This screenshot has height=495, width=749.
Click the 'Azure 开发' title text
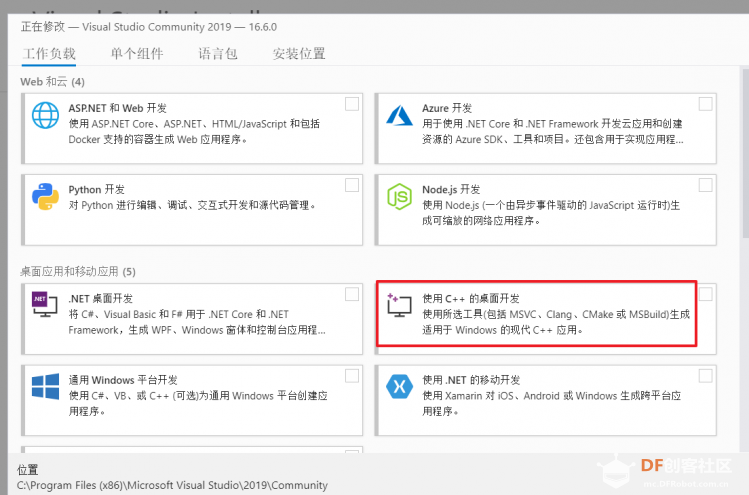click(x=447, y=108)
